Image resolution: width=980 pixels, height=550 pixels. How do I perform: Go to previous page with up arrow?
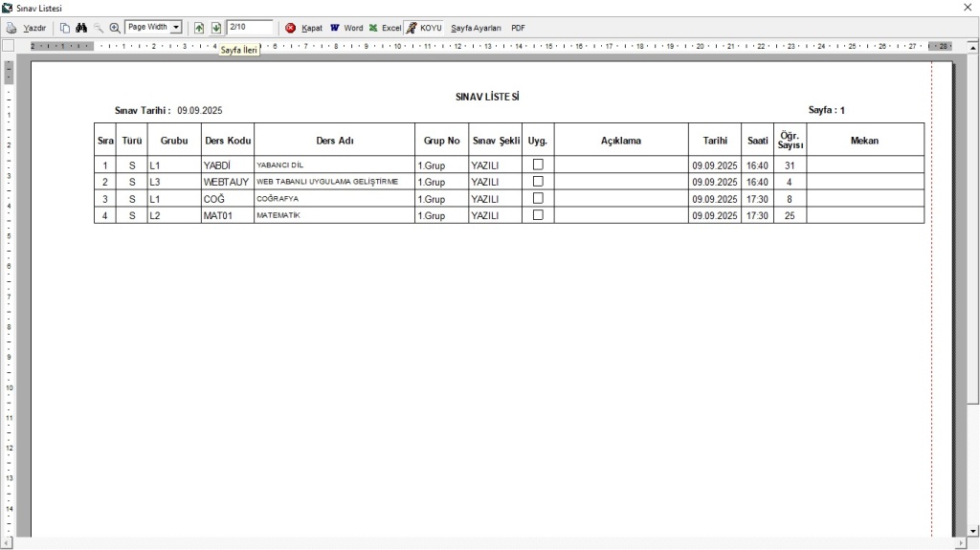[x=199, y=28]
